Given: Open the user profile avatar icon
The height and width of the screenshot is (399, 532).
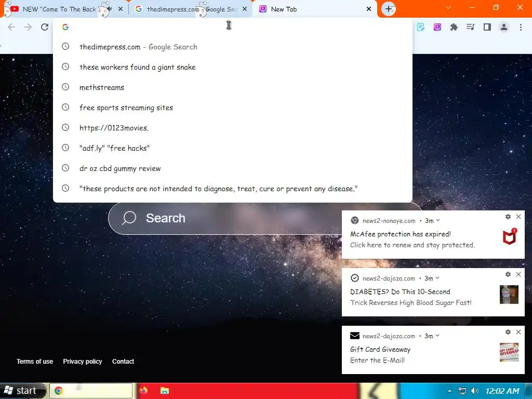Looking at the screenshot, I should pos(504,27).
